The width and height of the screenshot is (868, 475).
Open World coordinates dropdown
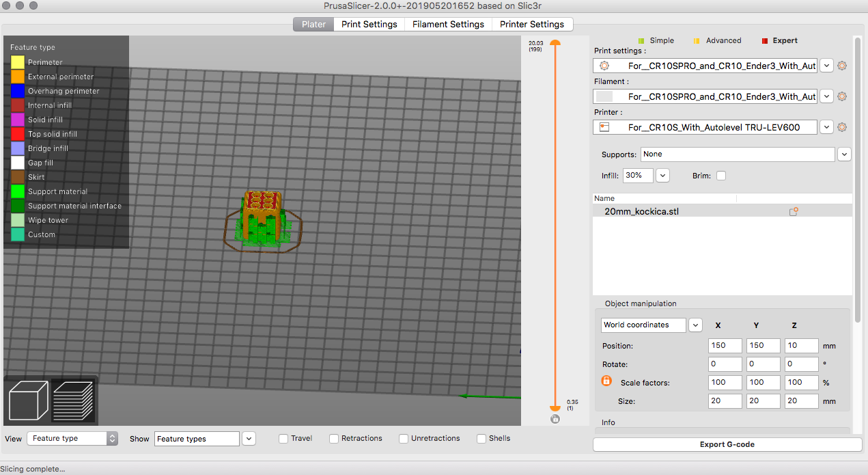tap(695, 325)
